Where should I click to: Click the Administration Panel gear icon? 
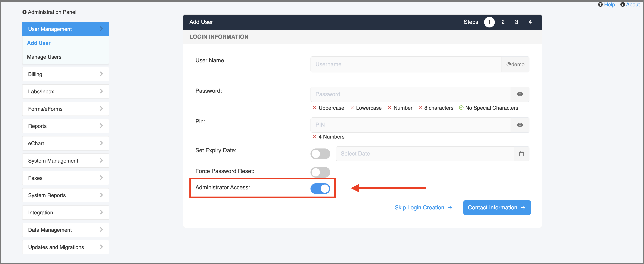coord(24,12)
